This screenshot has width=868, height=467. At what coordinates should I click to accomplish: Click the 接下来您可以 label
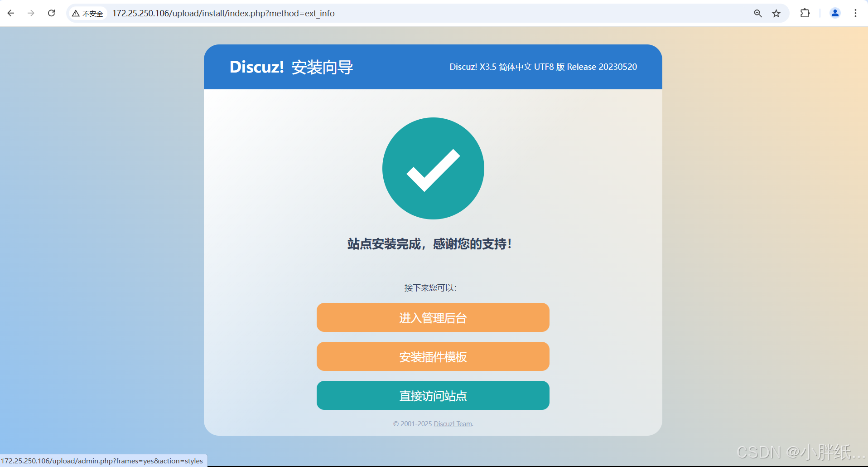(x=430, y=288)
